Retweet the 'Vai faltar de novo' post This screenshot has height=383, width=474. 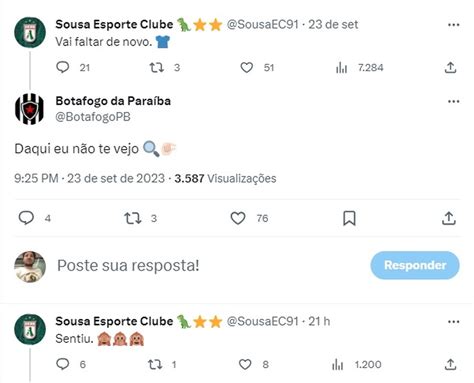pos(156,68)
